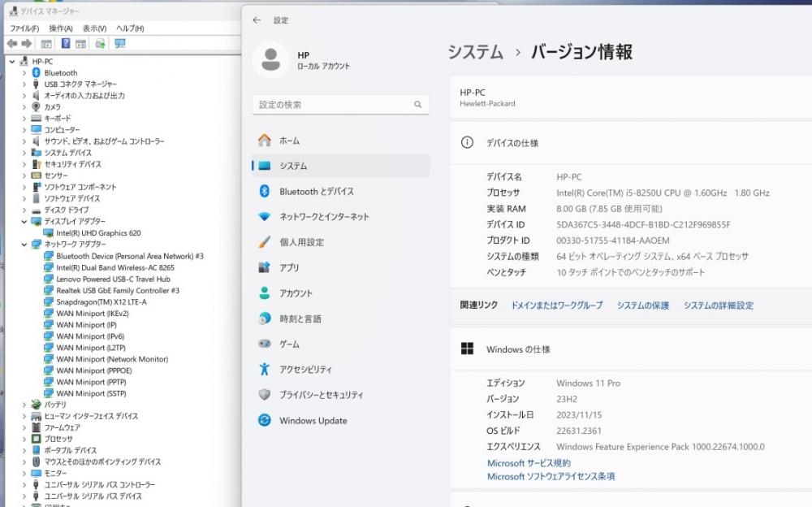Click the OS ビルド value 22631.2361
812x507 pixels.
tap(578, 431)
